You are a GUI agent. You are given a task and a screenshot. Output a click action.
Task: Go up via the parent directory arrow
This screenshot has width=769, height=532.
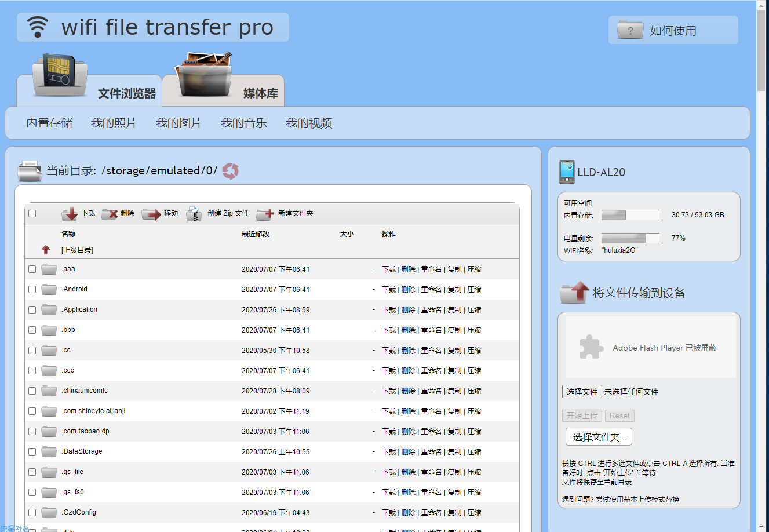click(x=46, y=250)
